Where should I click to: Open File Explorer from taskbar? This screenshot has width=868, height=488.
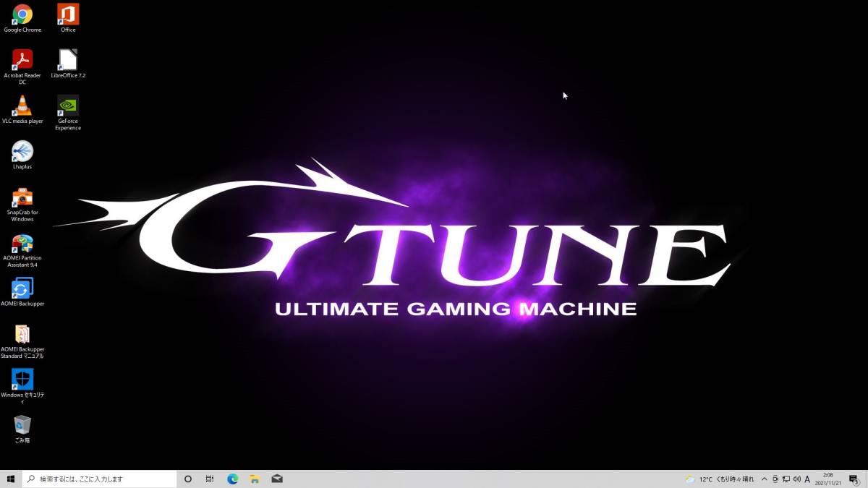pos(255,479)
